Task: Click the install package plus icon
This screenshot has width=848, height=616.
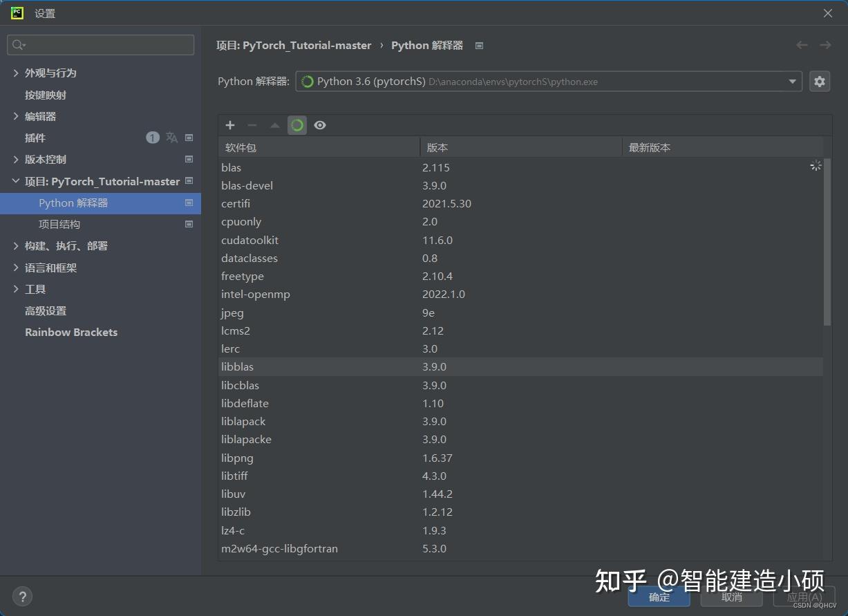Action: click(x=230, y=125)
